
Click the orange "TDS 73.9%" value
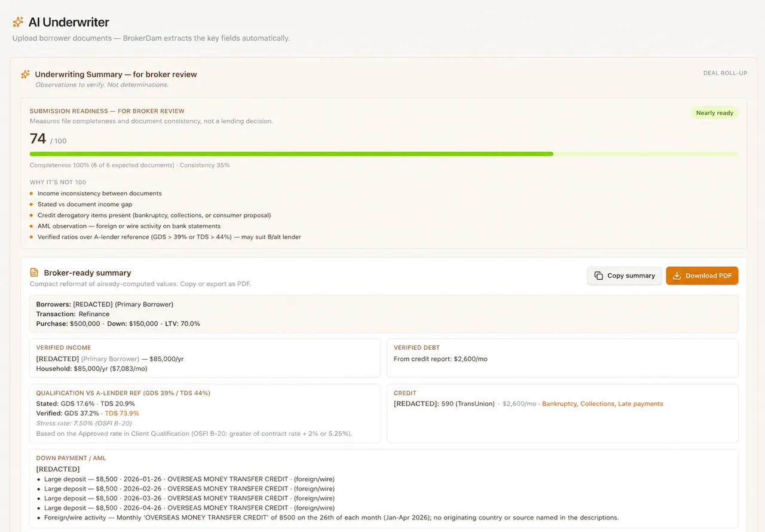click(x=122, y=413)
